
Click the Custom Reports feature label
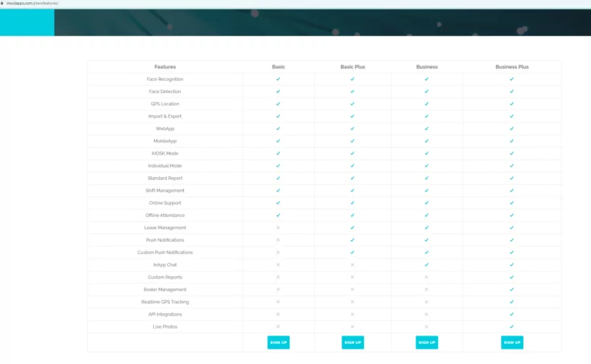(165, 277)
